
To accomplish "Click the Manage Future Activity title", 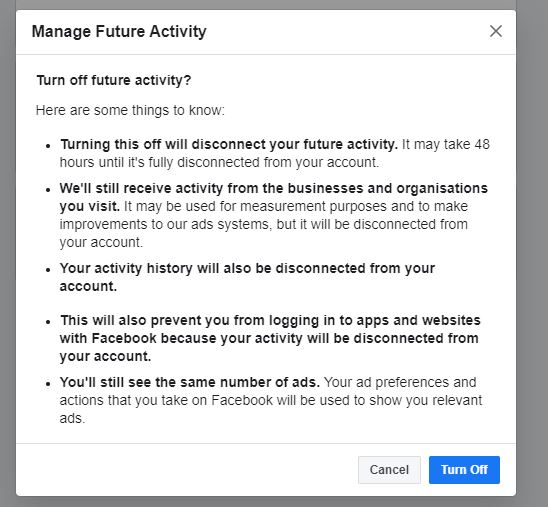I will 119,31.
